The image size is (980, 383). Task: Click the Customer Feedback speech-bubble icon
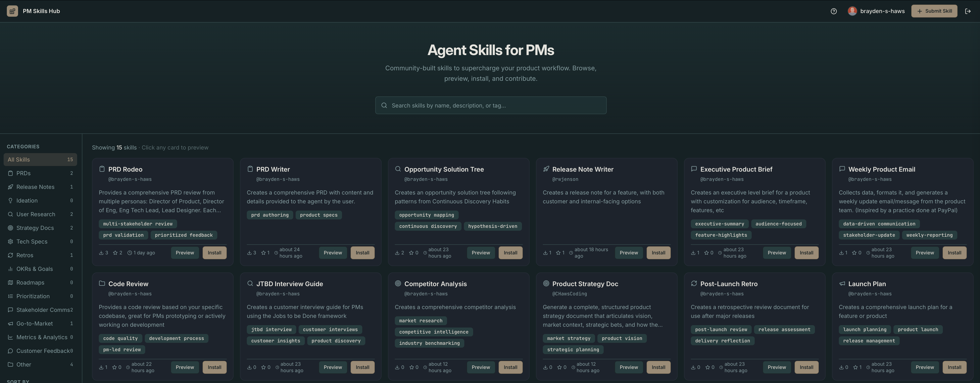pos(10,351)
